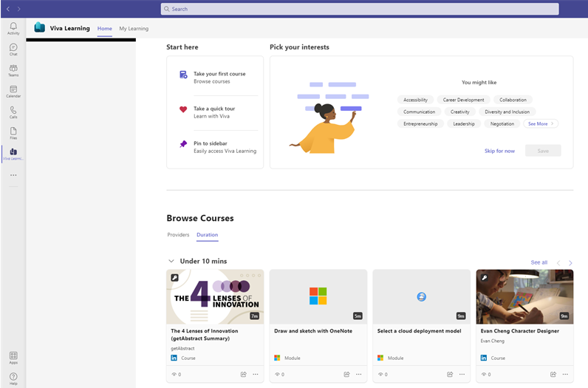
Task: Click the title Draw and sketch with OneNote
Action: coord(313,331)
